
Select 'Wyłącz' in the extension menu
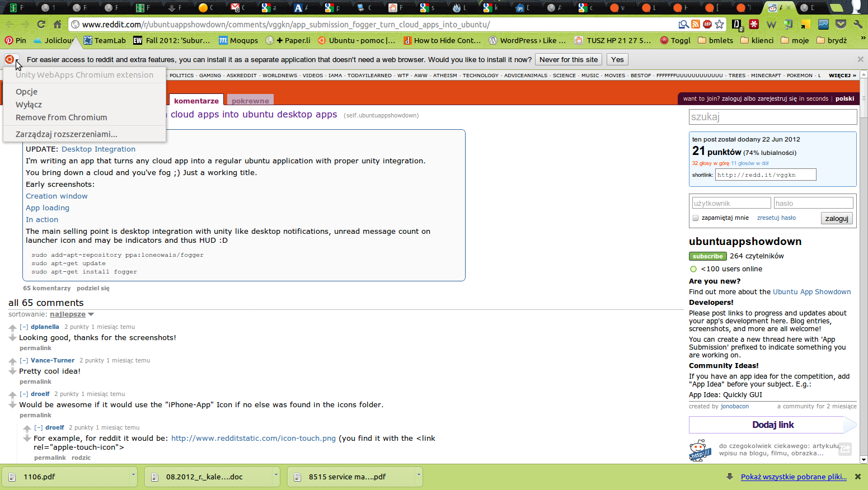click(x=84, y=105)
